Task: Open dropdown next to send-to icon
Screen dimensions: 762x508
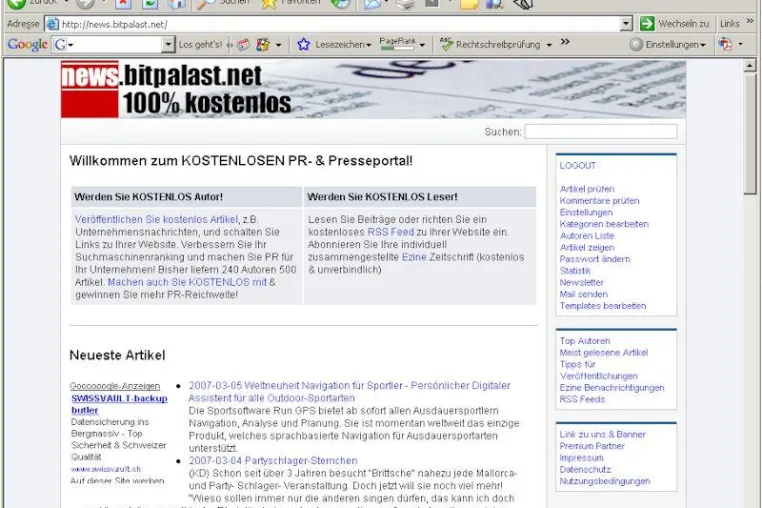Action: pyautogui.click(x=278, y=45)
